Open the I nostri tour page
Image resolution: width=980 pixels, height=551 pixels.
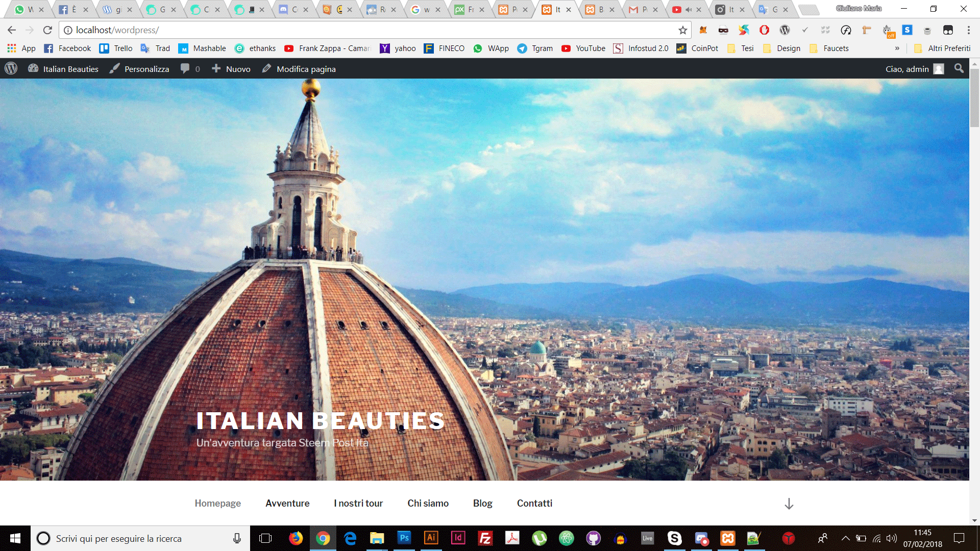click(358, 503)
